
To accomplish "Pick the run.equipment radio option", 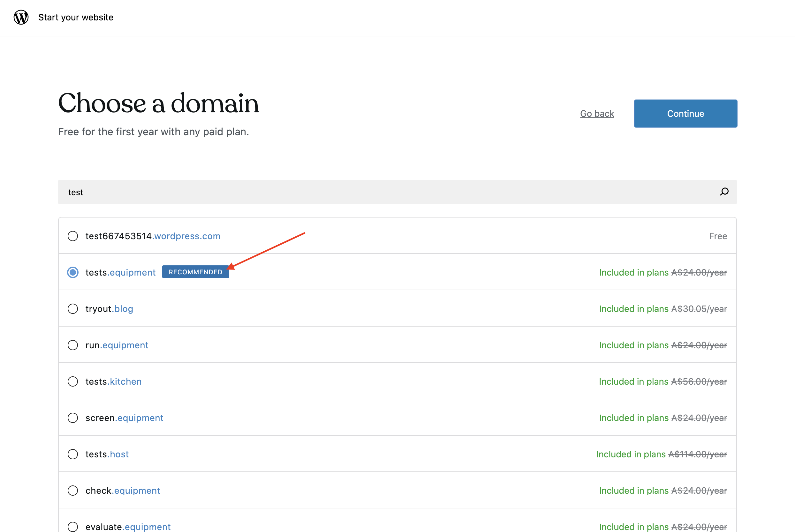I will point(73,345).
